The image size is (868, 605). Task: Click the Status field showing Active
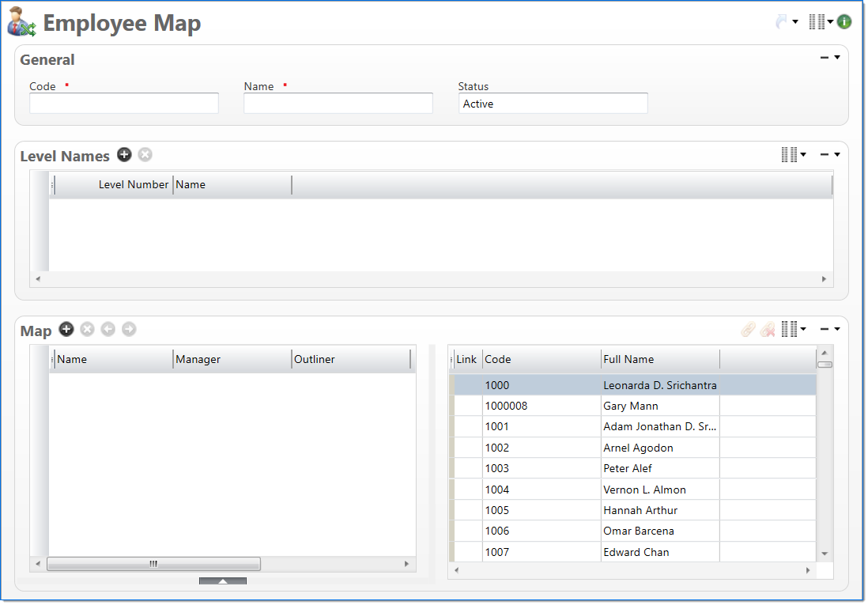point(553,104)
